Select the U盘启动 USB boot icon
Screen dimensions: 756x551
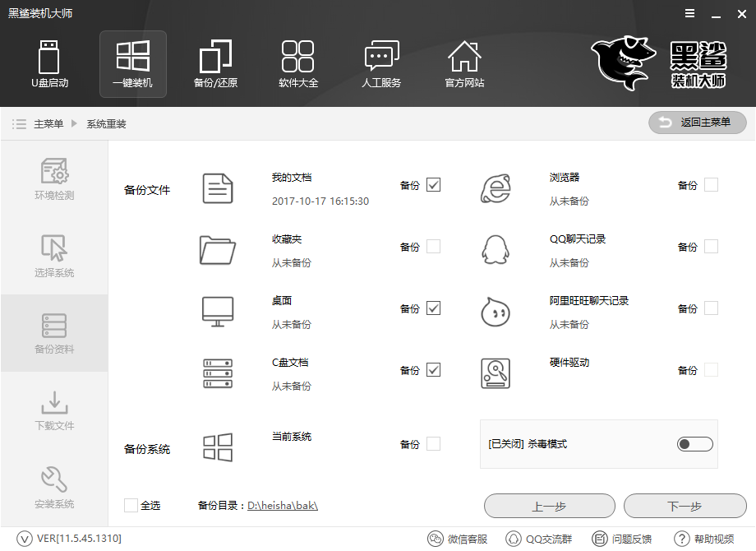coord(49,62)
